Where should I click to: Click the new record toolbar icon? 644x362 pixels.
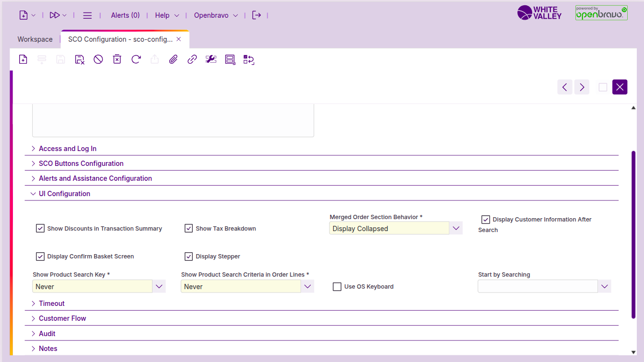(x=23, y=59)
